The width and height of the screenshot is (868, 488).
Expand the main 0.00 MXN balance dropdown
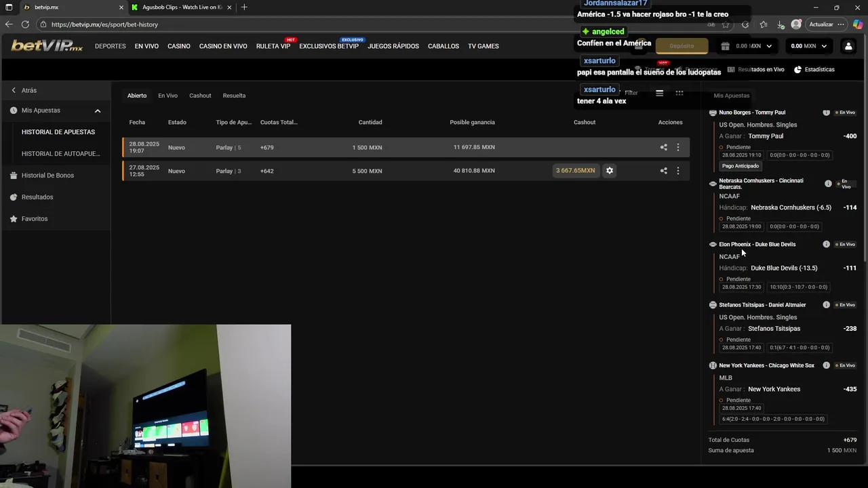pos(824,46)
